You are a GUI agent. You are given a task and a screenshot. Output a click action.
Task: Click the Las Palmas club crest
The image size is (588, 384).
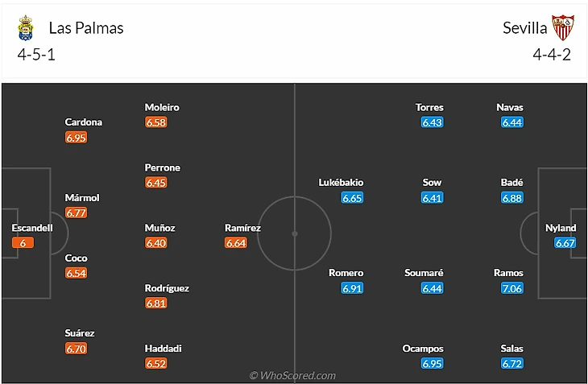tap(27, 28)
